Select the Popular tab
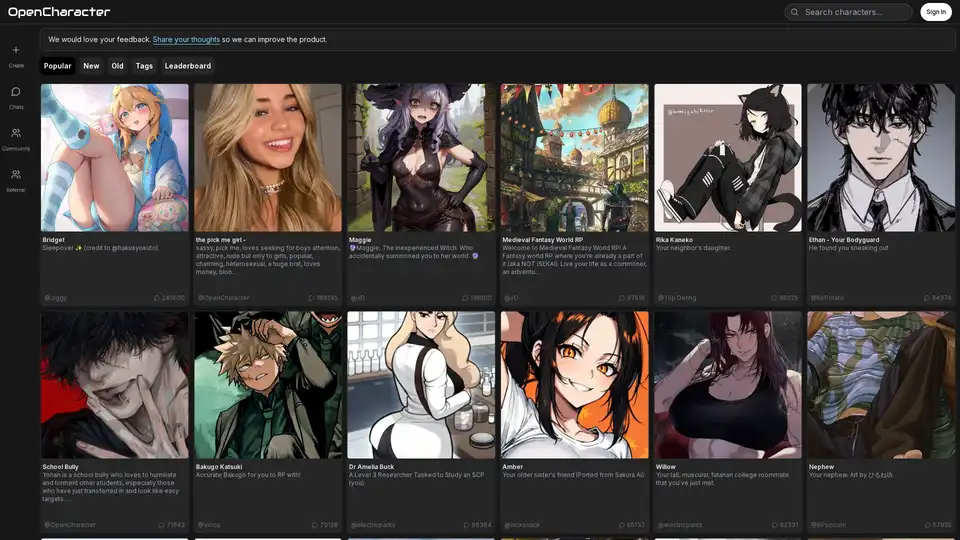The width and height of the screenshot is (960, 540). point(58,66)
